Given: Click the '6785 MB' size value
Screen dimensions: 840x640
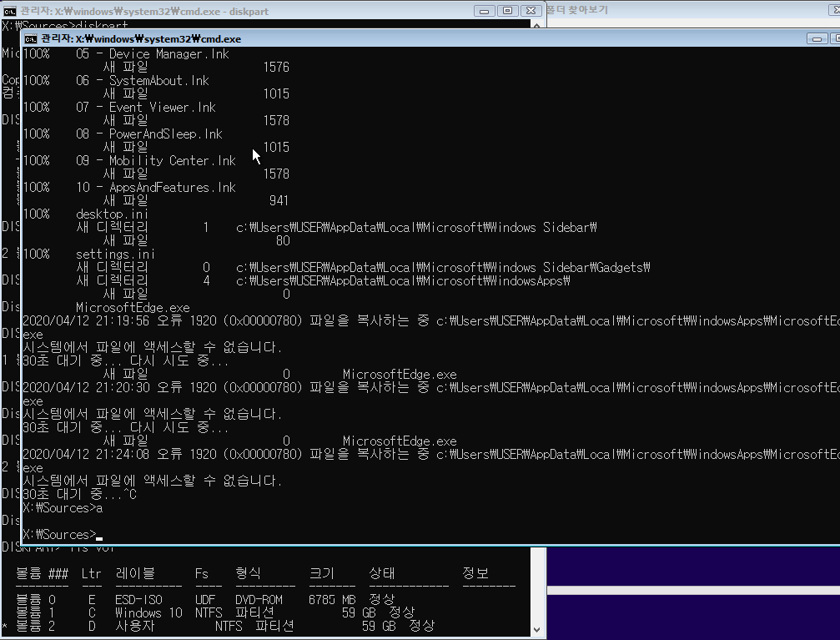Looking at the screenshot, I should coord(332,599).
